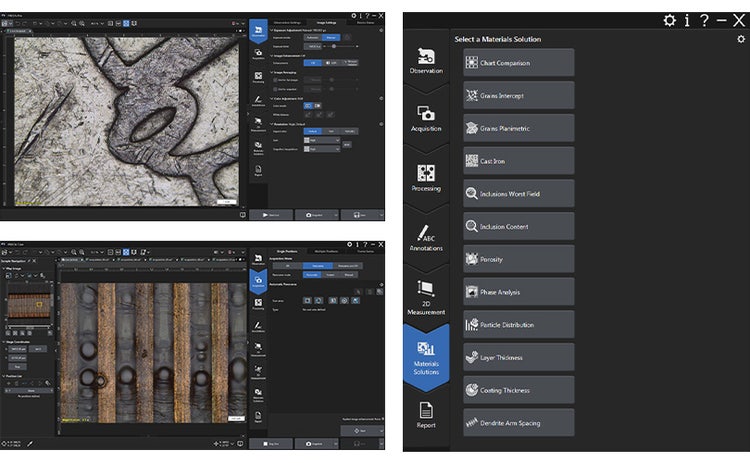Open Chart Comparison materials solution
Screen dimensions: 750x463
click(518, 63)
